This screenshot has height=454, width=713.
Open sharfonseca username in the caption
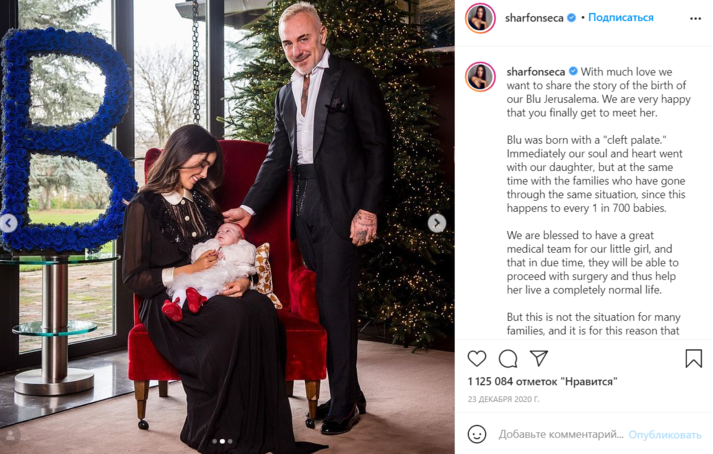click(x=536, y=71)
